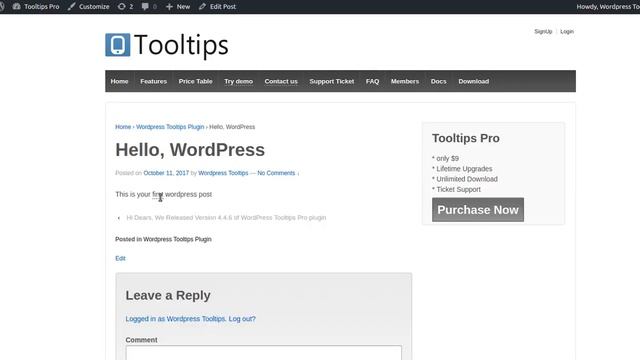The width and height of the screenshot is (640, 360).
Task: Open the New content menu
Action: tap(178, 7)
